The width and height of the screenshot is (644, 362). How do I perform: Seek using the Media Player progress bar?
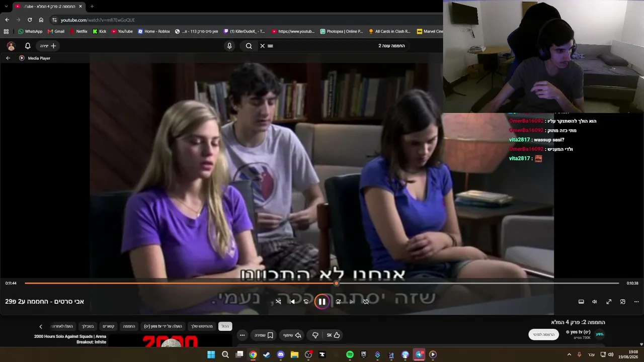click(321, 283)
